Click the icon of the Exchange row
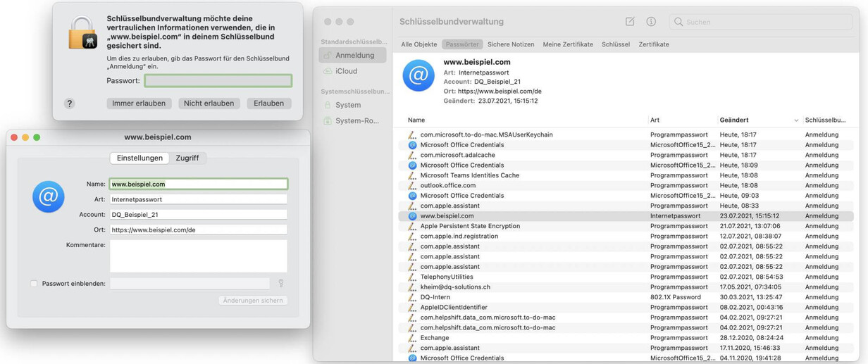This screenshot has width=868, height=364. click(412, 338)
